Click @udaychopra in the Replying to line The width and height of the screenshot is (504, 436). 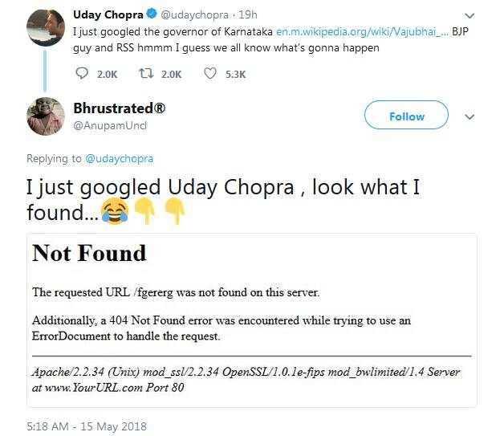point(119,158)
